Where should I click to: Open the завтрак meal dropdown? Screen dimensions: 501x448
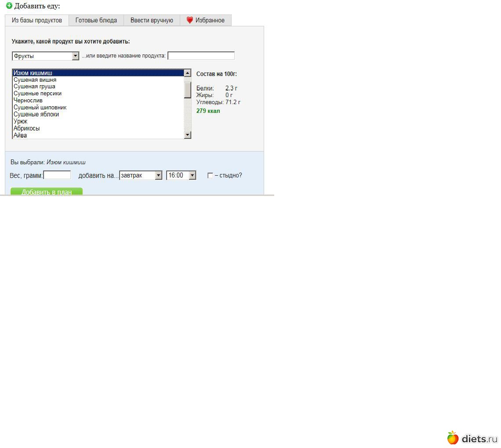(x=158, y=175)
